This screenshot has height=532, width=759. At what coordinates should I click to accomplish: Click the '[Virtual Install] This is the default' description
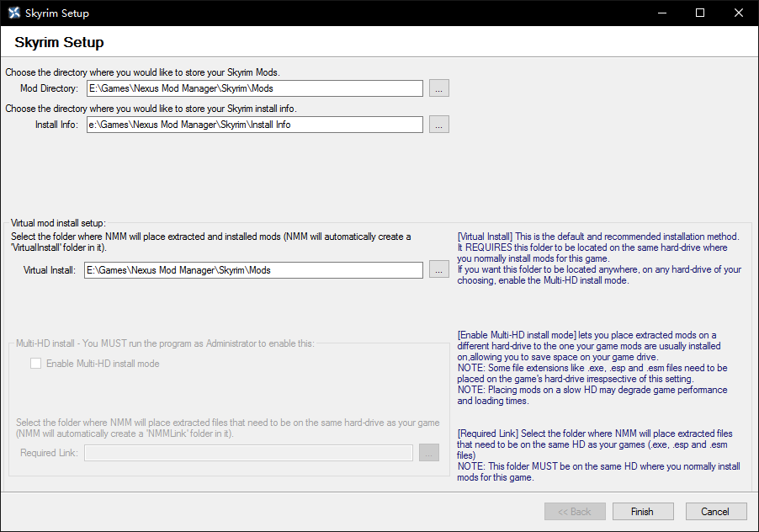599,258
